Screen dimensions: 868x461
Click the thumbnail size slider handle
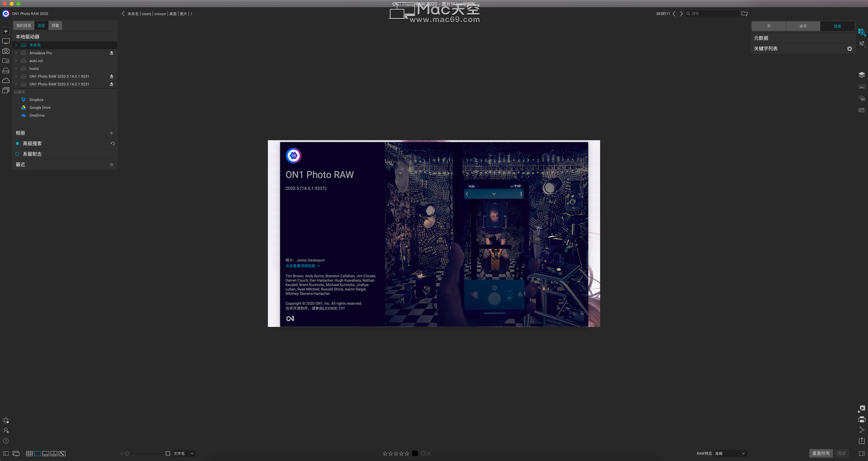(x=127, y=453)
